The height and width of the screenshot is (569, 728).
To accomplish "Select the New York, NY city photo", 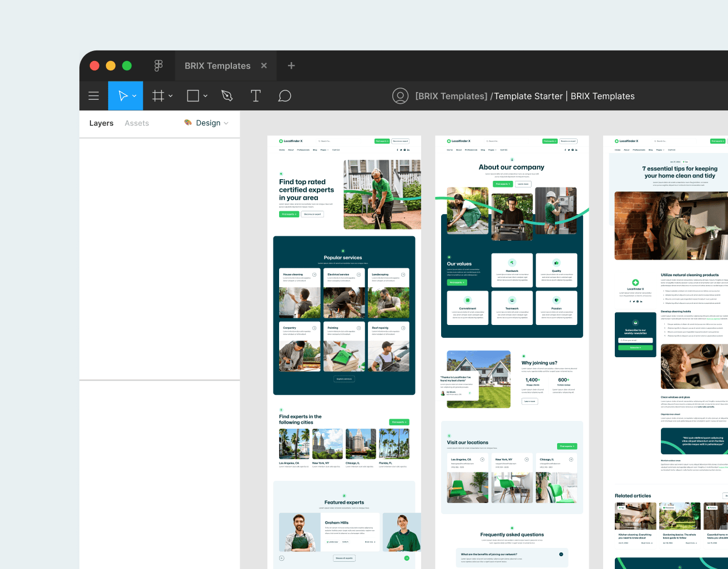I will [x=327, y=444].
